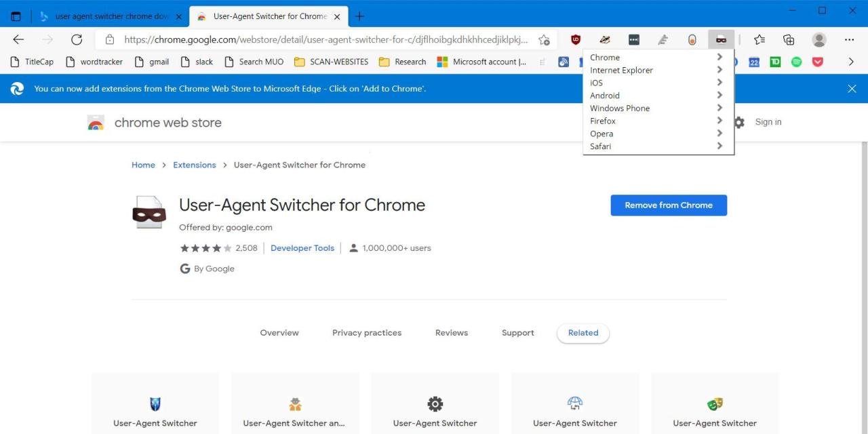Close the User-Agent Switcher for Chrome browser tab
The height and width of the screenshot is (434, 868).
337,16
